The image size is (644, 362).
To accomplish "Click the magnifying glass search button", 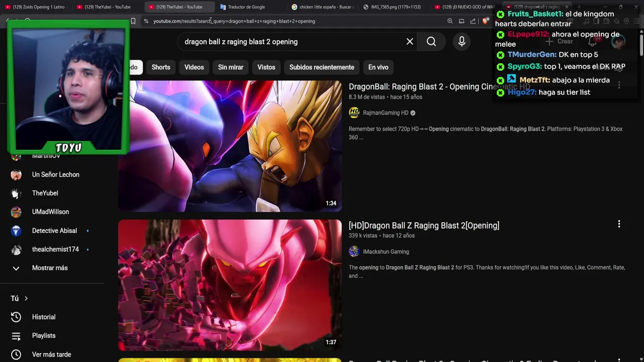I will pos(431,42).
